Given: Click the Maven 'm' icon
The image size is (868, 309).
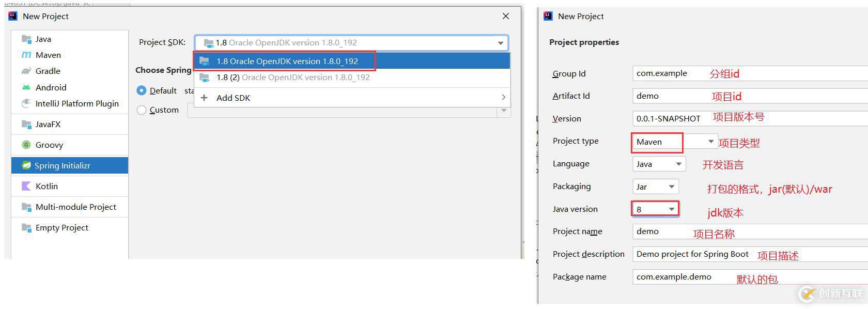Looking at the screenshot, I should point(26,55).
